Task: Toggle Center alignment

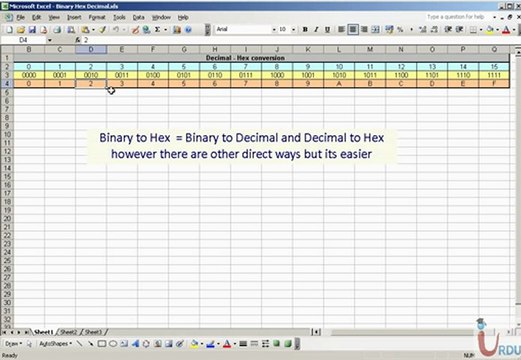Action: pos(353,30)
